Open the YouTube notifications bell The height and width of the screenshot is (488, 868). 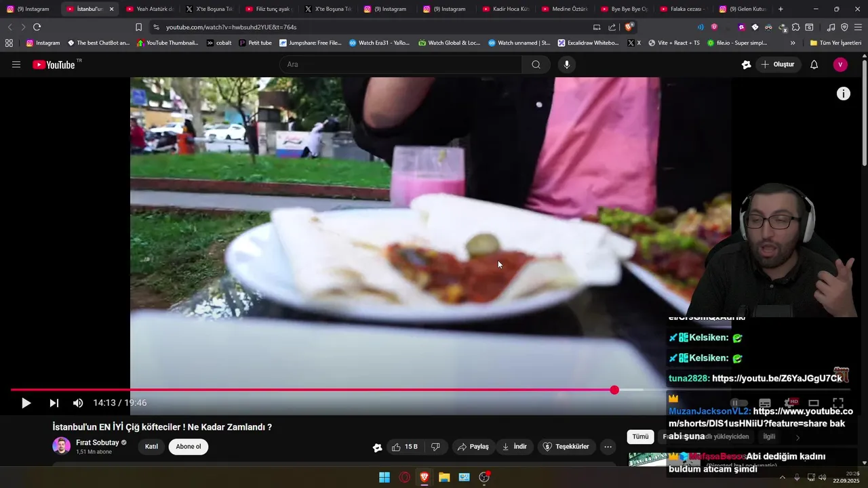coord(814,64)
